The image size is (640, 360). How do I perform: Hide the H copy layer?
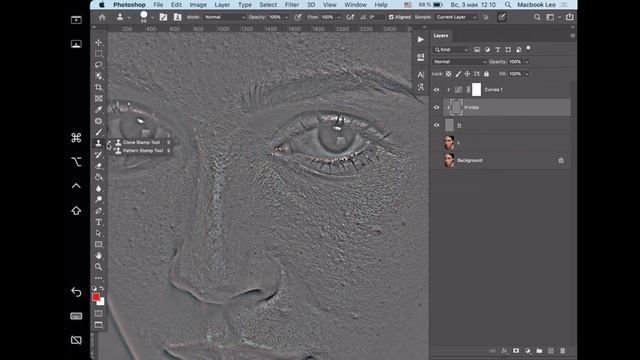coord(436,107)
